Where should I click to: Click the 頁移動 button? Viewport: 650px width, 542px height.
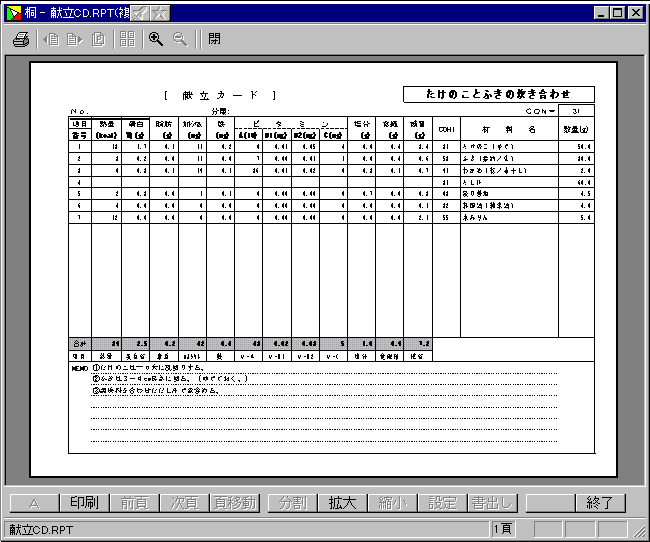pos(234,503)
